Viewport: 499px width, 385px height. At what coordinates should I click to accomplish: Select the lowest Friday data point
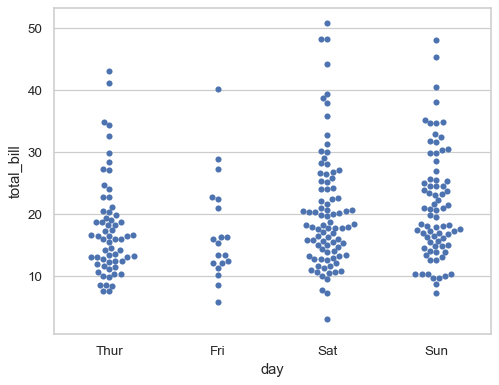pyautogui.click(x=218, y=302)
